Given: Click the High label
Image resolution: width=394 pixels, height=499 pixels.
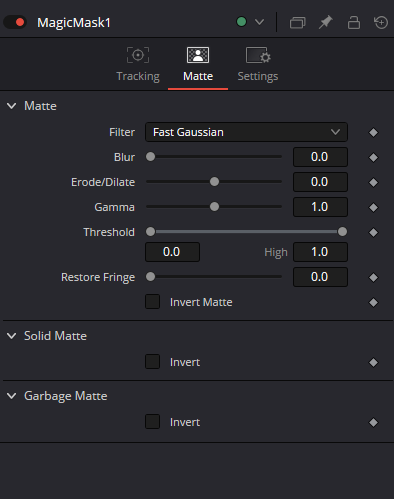Looking at the screenshot, I should (x=276, y=252).
